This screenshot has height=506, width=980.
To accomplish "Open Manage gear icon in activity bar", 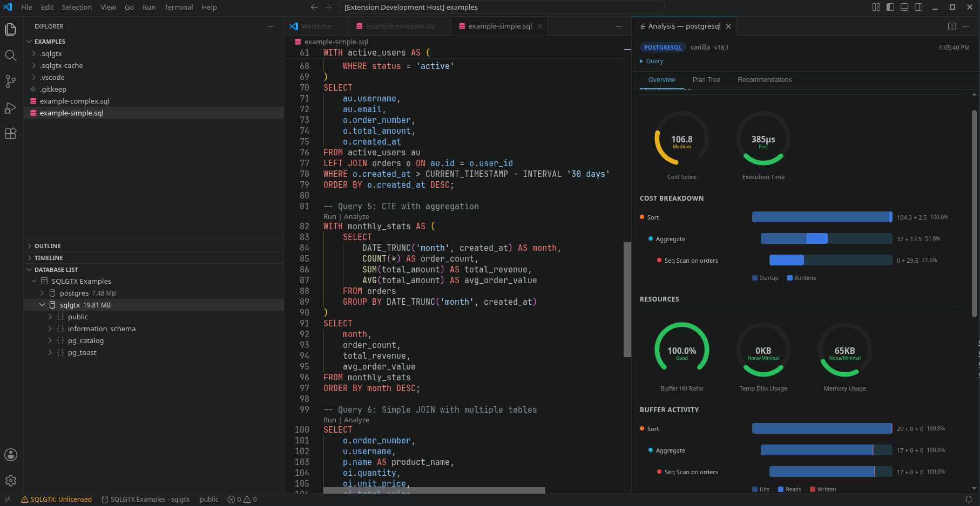I will [x=11, y=481].
